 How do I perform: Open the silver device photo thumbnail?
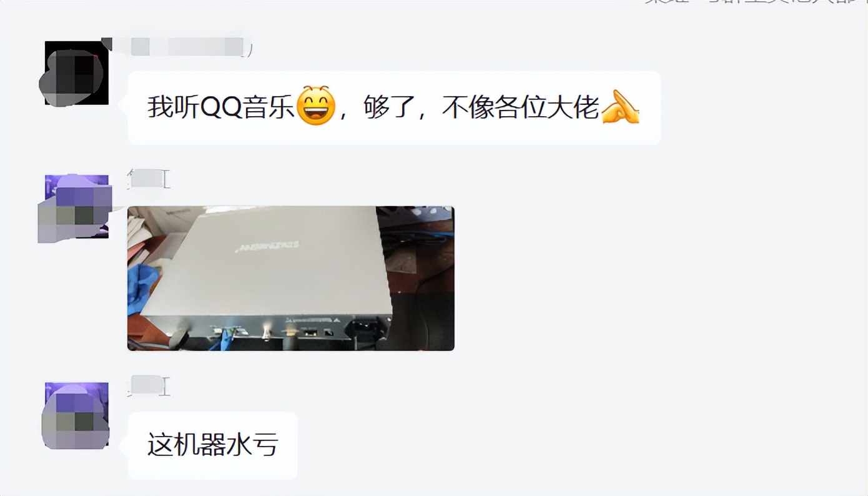coord(291,278)
